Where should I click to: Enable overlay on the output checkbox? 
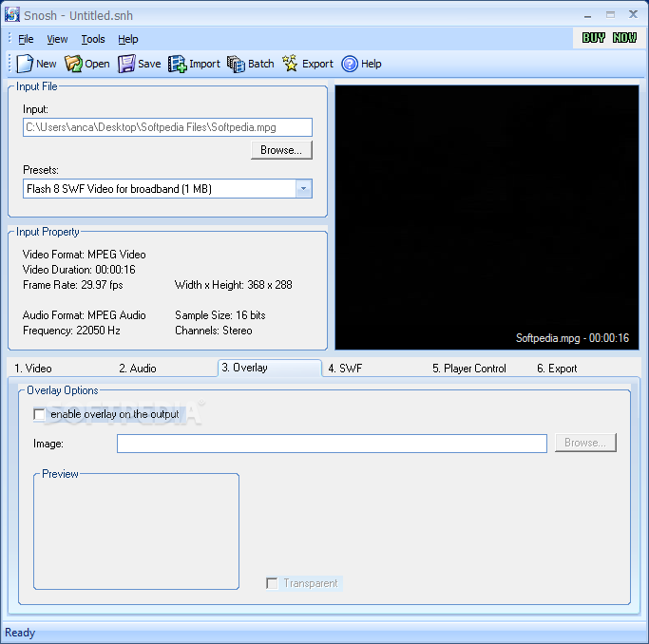(39, 414)
